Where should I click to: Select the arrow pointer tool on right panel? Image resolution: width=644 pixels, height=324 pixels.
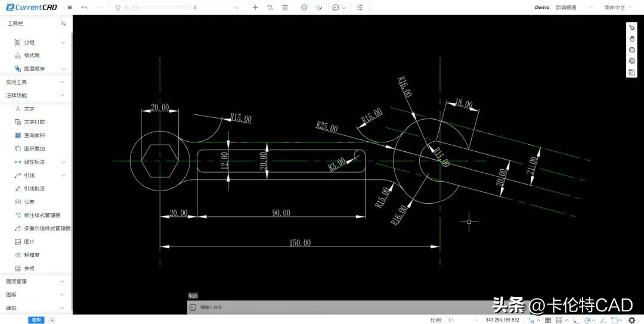point(631,28)
